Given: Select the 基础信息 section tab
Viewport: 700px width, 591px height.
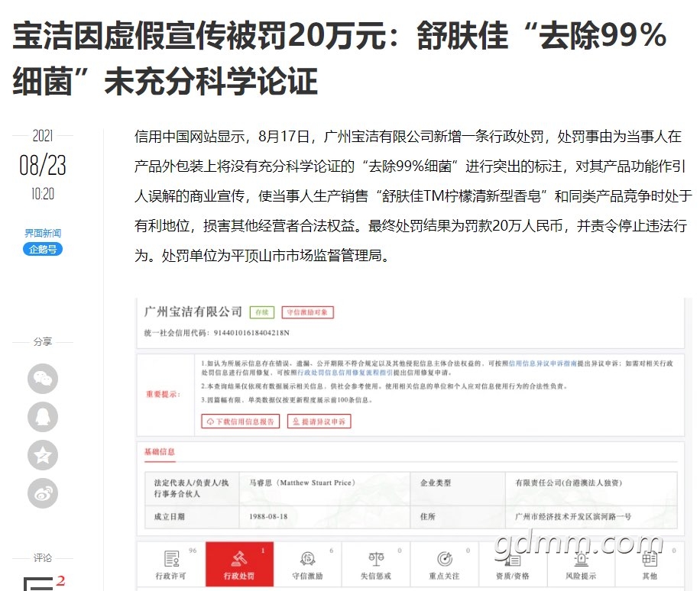Looking at the screenshot, I should [160, 452].
